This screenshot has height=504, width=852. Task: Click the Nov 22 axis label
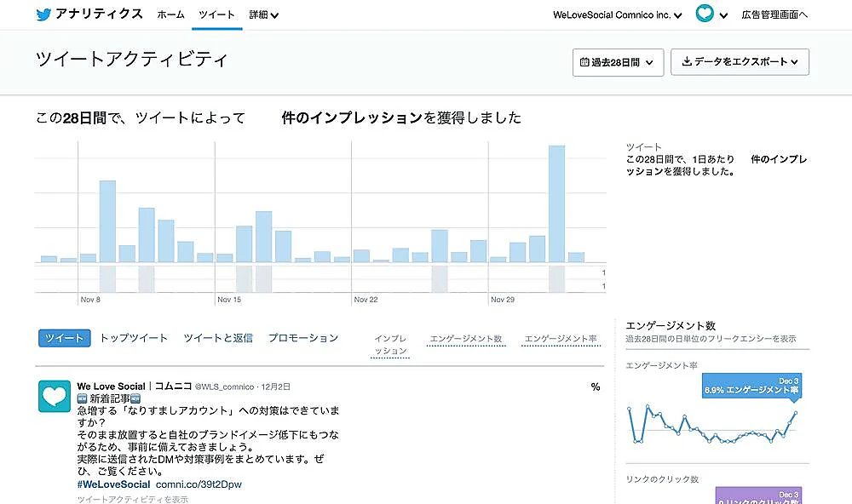click(366, 300)
